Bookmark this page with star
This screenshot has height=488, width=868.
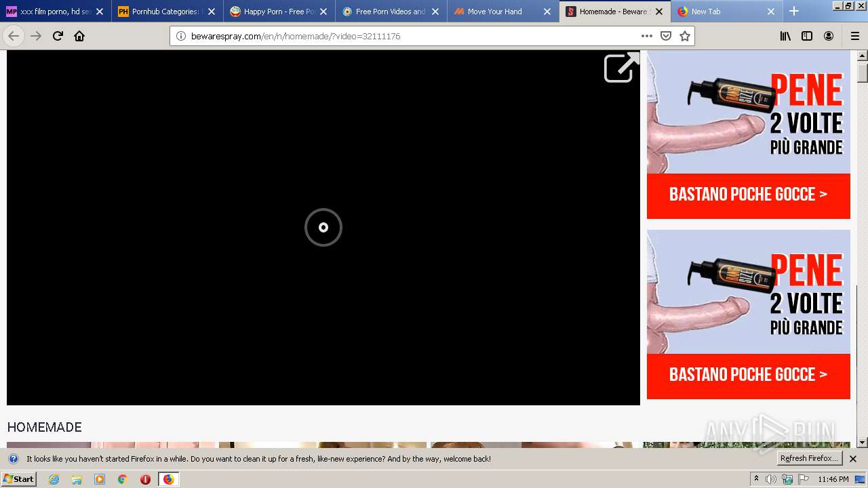coord(685,36)
